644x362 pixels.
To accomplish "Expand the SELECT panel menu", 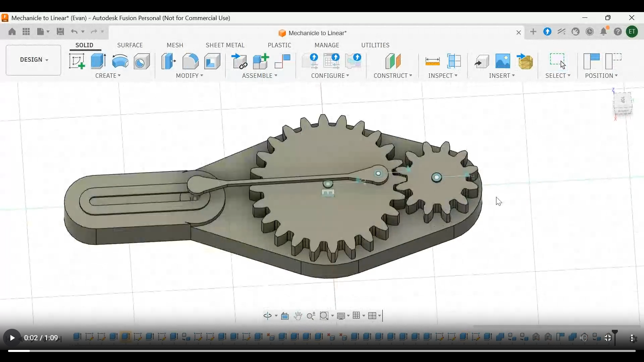I will (x=558, y=76).
